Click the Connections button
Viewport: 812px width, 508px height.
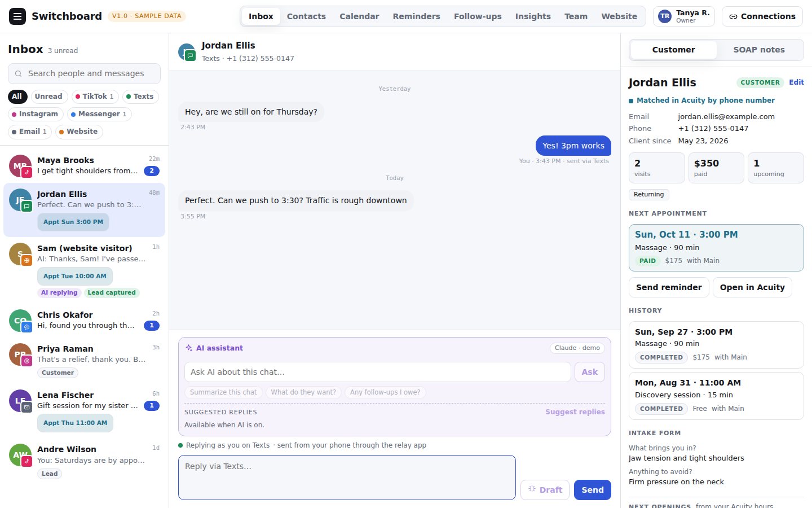click(x=762, y=16)
